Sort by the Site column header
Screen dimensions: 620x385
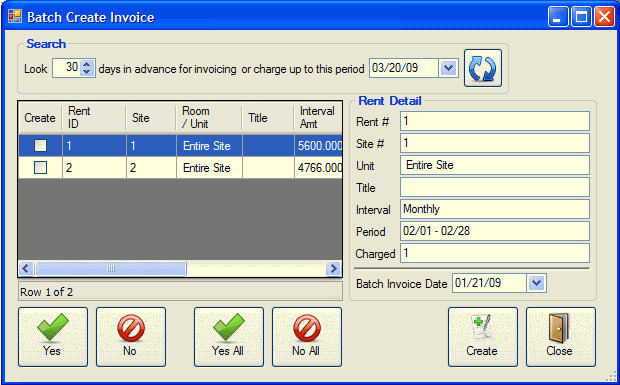pos(151,118)
